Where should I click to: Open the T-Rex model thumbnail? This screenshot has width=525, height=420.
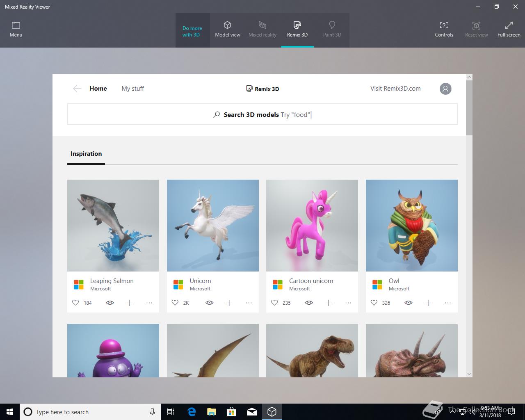point(312,351)
